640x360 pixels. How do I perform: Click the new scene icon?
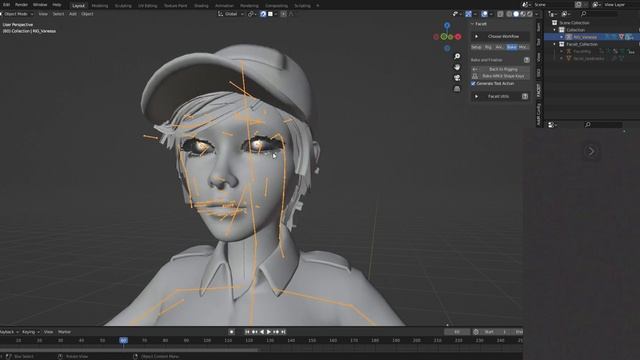point(578,4)
